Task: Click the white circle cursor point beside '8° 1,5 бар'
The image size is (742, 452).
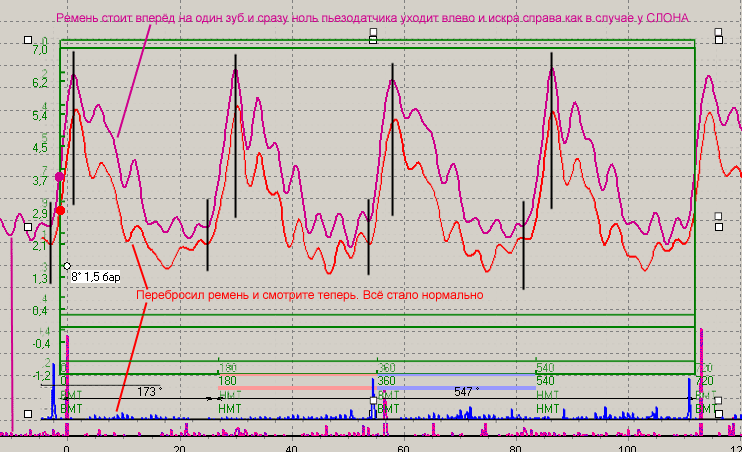Action: [67, 266]
